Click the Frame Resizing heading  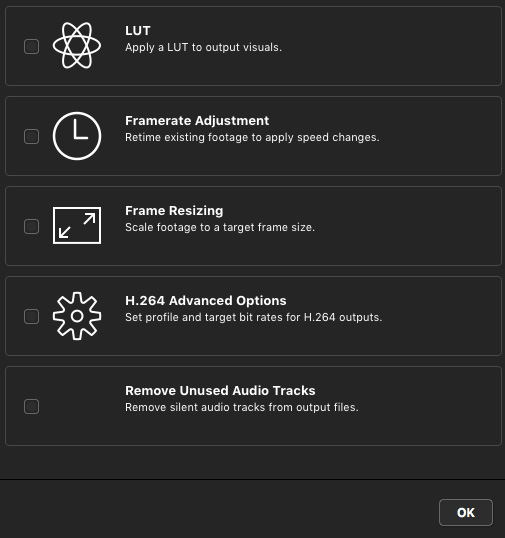click(x=174, y=211)
